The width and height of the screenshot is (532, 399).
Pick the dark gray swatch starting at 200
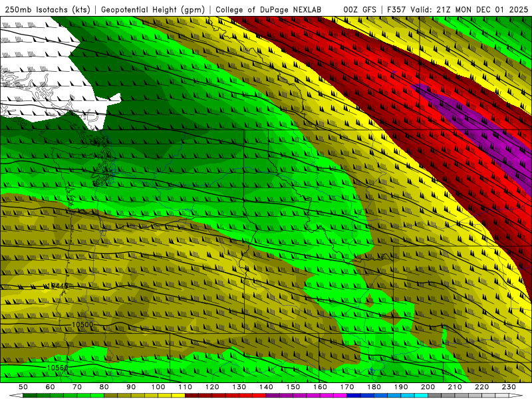point(435,396)
